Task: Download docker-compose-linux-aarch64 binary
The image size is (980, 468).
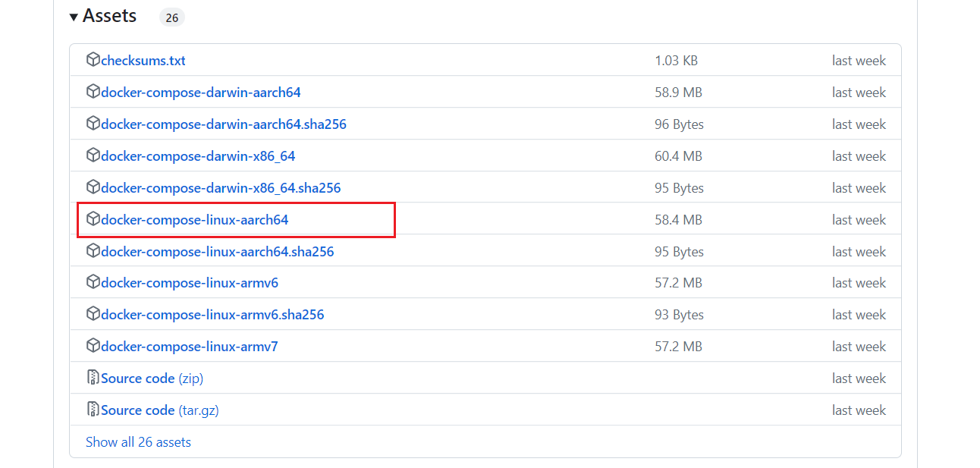Action: pyautogui.click(x=195, y=220)
